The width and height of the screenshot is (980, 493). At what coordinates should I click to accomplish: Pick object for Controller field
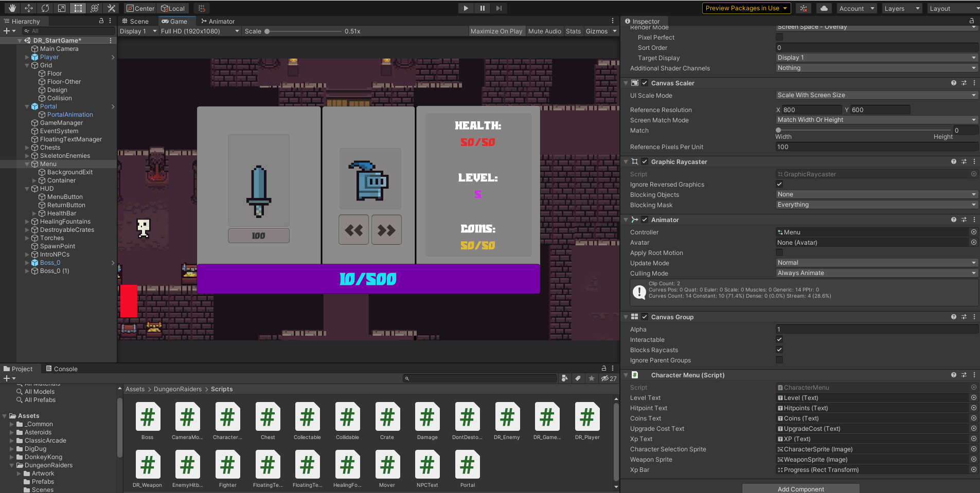974,232
